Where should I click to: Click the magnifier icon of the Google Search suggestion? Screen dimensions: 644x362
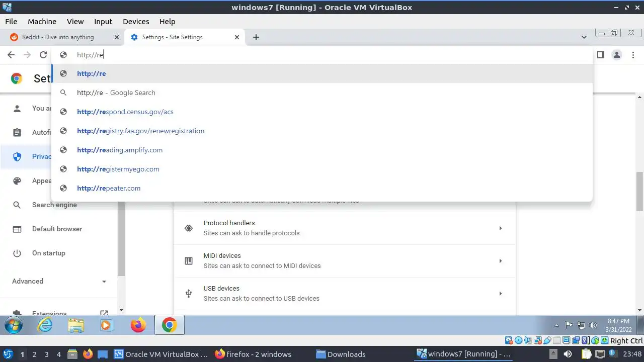(63, 93)
